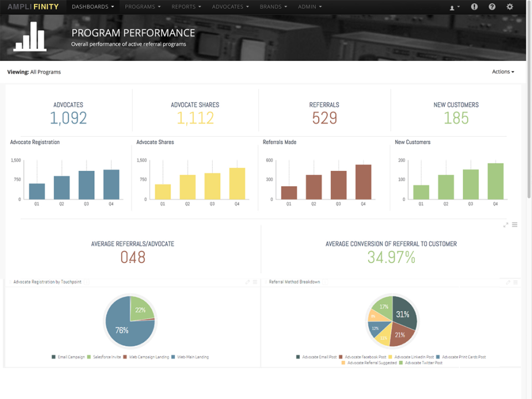Open the Help icon in top bar
Viewport: 532px width, 399px height.
coord(492,7)
